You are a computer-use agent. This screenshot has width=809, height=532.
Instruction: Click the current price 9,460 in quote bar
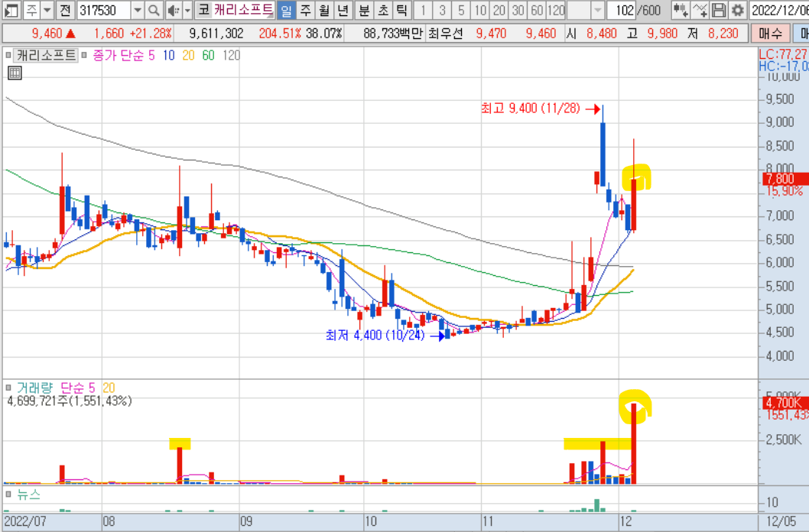pos(47,34)
